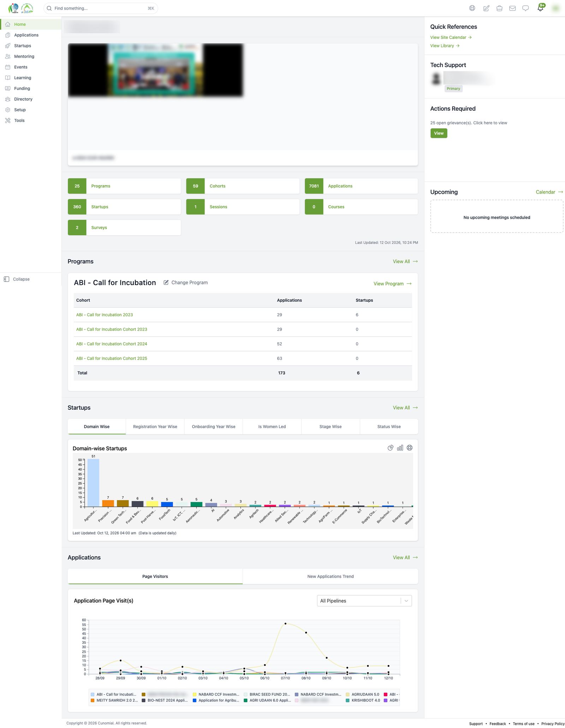Click View All next to Applications
565x728 pixels.
click(x=405, y=557)
